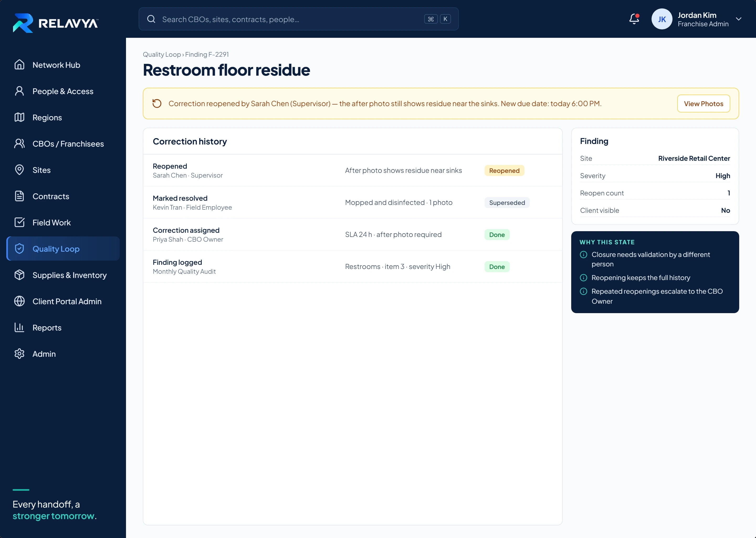Select CBOs / Franchisees menu item
The image size is (756, 538).
point(63,143)
